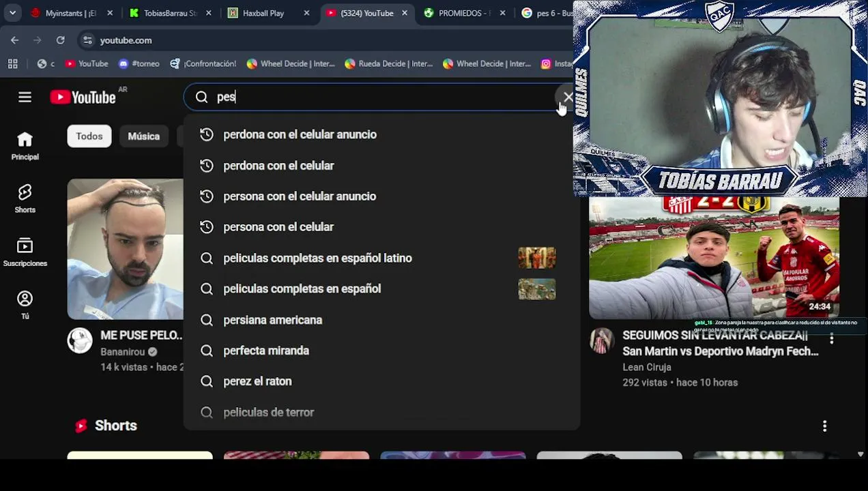Open the Bananirou channel avatar
Image resolution: width=868 pixels, height=491 pixels.
[80, 340]
